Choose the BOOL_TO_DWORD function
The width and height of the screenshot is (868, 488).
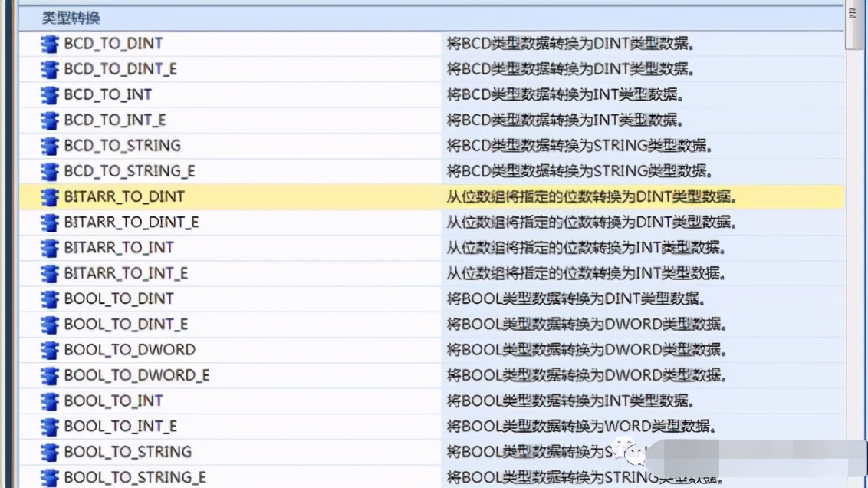click(130, 350)
